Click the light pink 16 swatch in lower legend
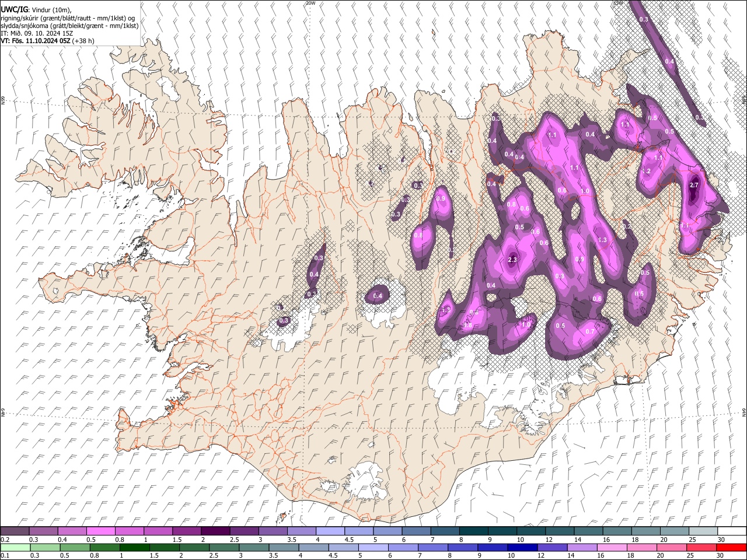The height and width of the screenshot is (560, 747). click(613, 548)
